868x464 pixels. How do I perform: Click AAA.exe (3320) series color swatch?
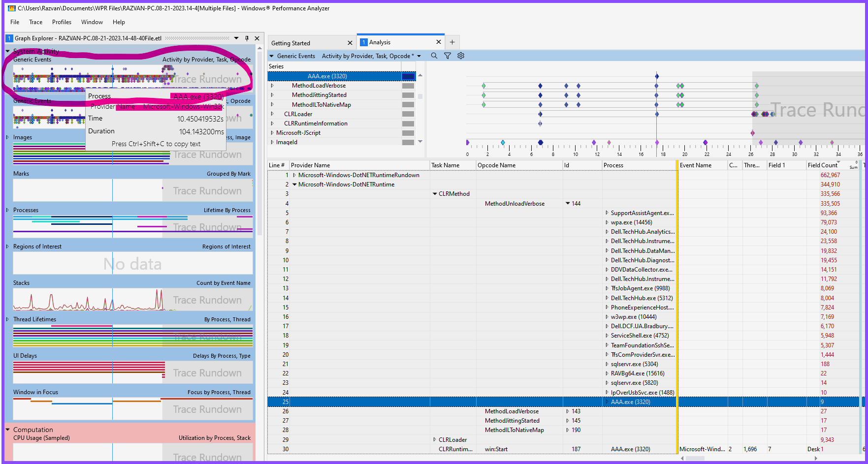[x=408, y=76]
